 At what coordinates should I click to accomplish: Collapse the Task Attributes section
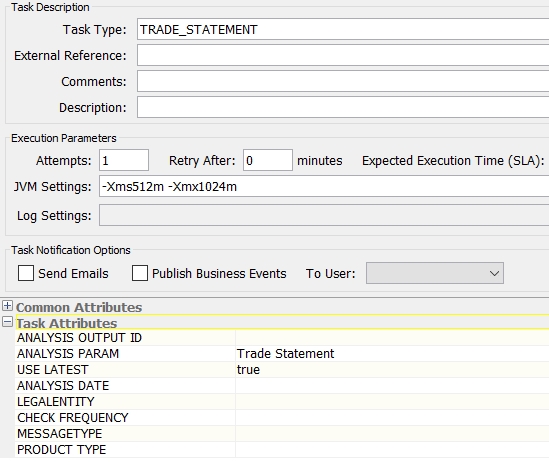click(x=7, y=322)
